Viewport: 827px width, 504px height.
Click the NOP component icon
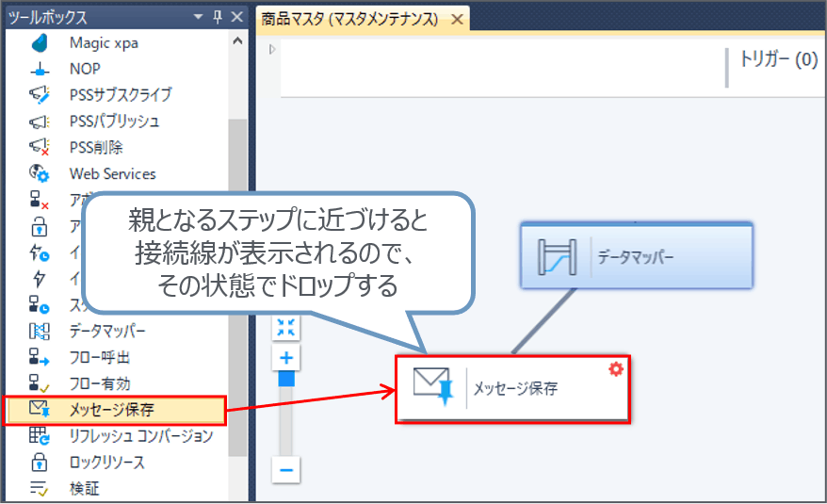click(40, 70)
